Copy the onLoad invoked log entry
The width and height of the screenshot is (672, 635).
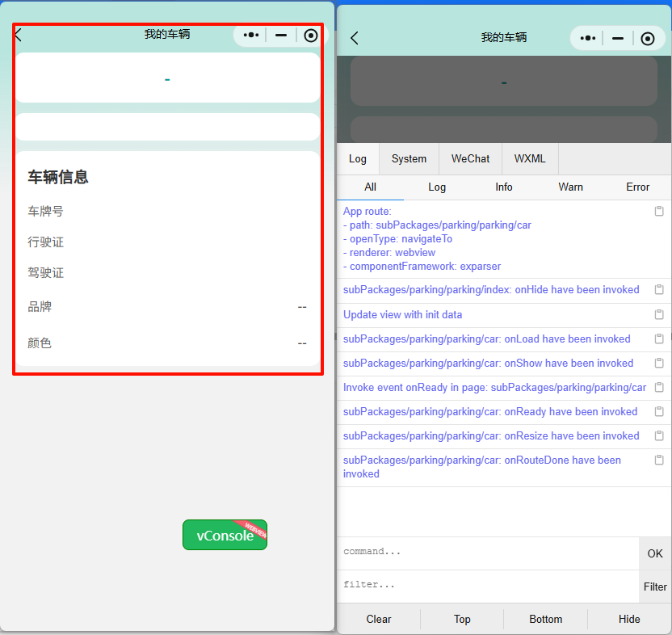coord(659,339)
